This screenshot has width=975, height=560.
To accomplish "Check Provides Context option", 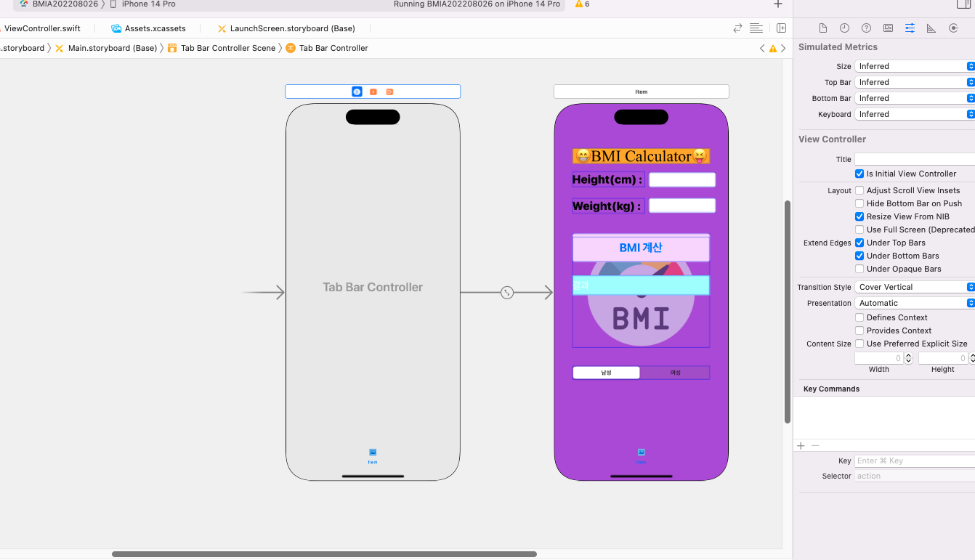I will point(859,330).
